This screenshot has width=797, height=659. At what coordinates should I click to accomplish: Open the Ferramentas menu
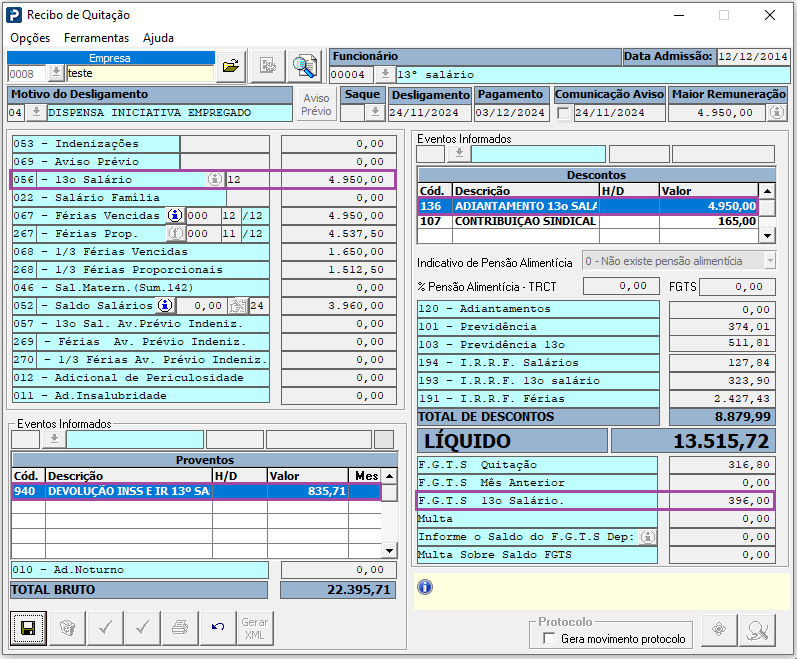point(96,38)
